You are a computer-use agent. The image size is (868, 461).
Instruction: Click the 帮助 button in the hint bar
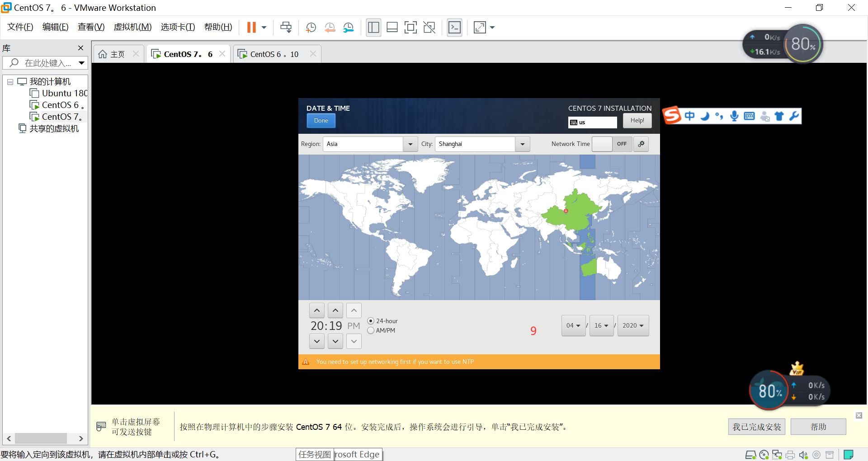818,427
